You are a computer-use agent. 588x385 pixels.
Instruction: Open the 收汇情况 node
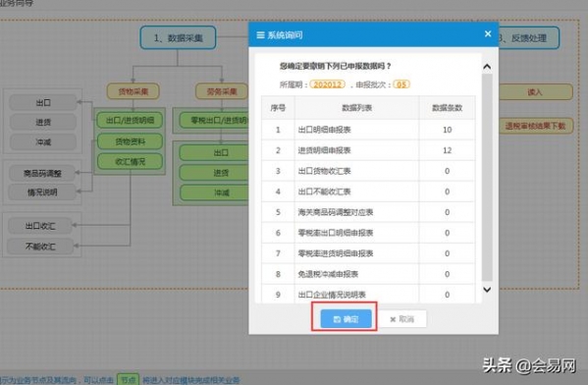tap(130, 162)
